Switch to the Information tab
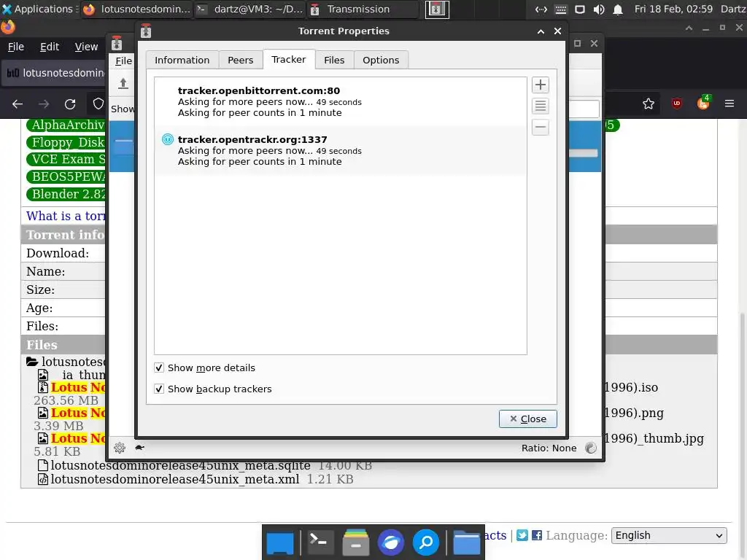 tap(182, 60)
